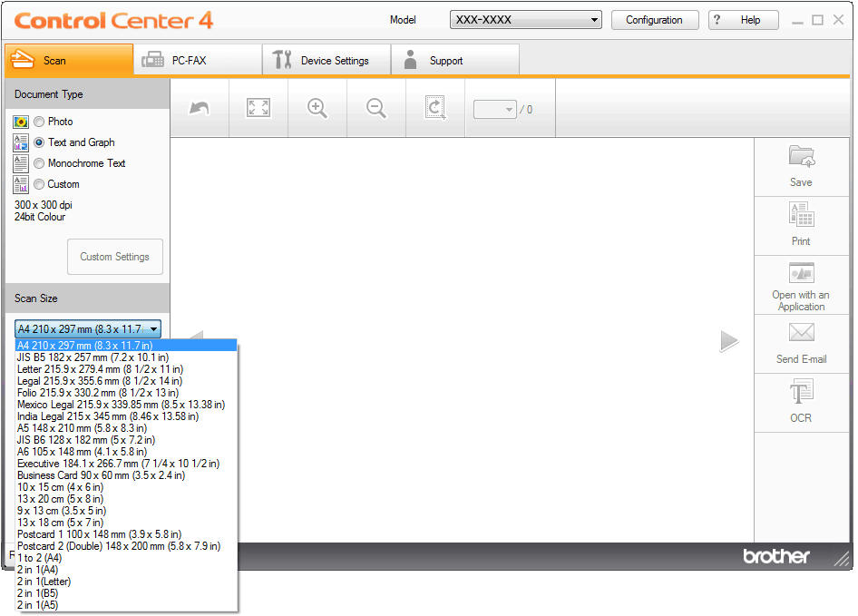Click the Zoom Out magnifier icon
The width and height of the screenshot is (858, 616).
pyautogui.click(x=375, y=109)
